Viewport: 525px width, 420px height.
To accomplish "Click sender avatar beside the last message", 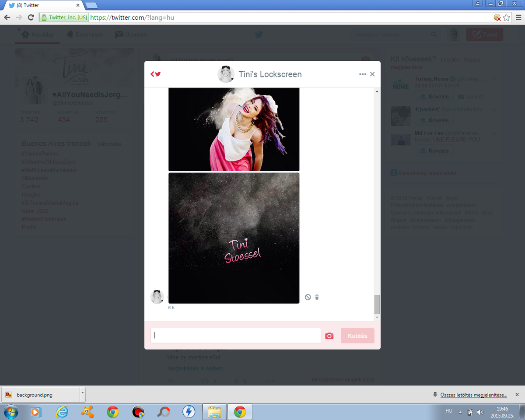I will [157, 297].
